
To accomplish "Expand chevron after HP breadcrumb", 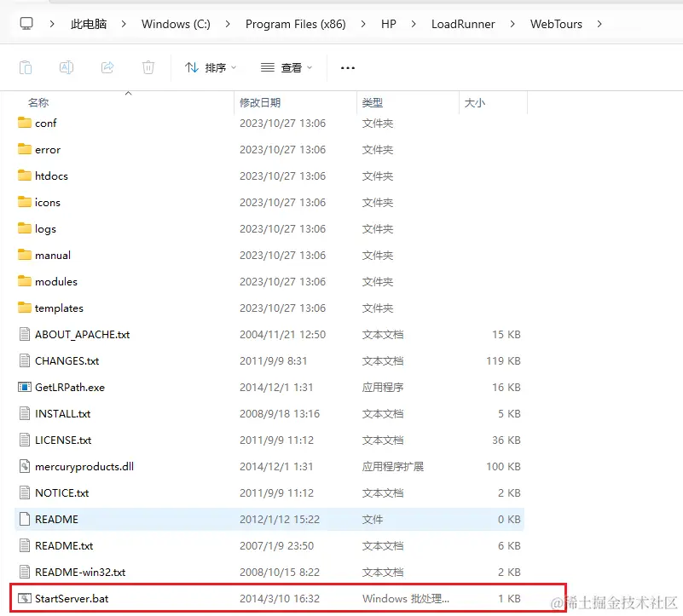I will point(414,24).
